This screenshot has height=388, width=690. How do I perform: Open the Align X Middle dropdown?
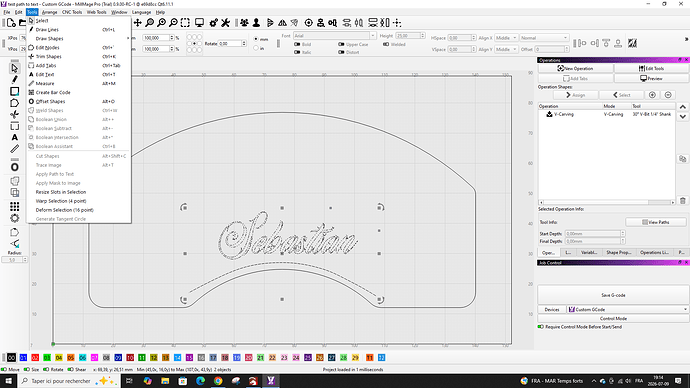(506, 38)
